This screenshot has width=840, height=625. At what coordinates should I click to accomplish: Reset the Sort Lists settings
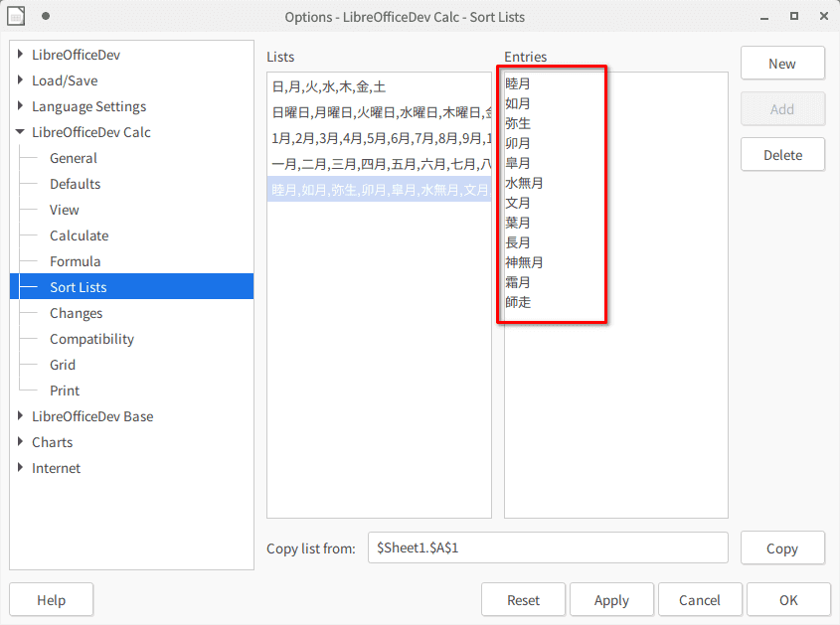pyautogui.click(x=523, y=599)
